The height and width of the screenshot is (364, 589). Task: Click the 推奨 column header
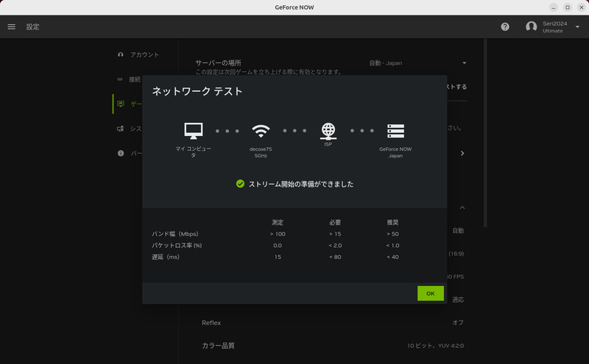coord(392,223)
